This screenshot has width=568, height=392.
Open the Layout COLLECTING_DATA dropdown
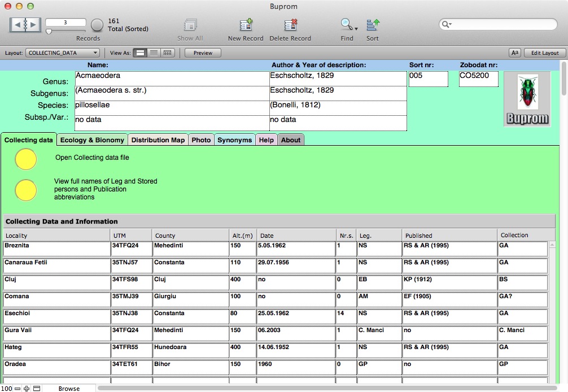[63, 53]
